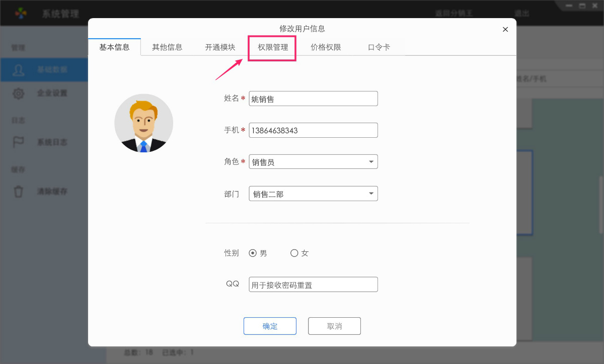Click the 手机 number field
Screen dimensions: 604x364
click(x=313, y=130)
